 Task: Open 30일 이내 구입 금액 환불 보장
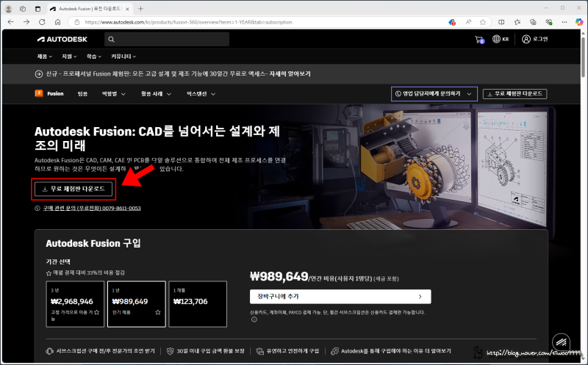tap(206, 351)
